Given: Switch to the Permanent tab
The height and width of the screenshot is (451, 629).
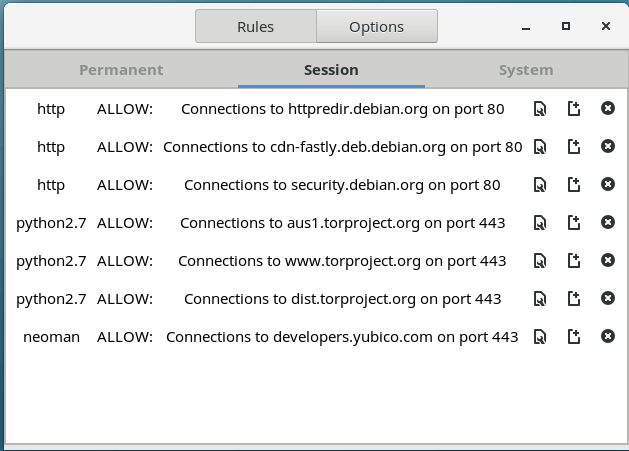Looking at the screenshot, I should [x=121, y=70].
